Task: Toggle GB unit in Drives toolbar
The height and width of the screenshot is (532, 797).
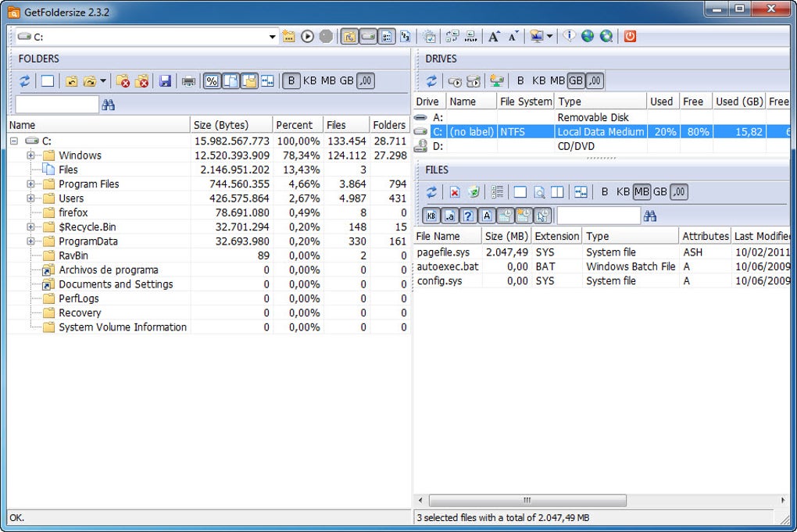Action: tap(575, 80)
